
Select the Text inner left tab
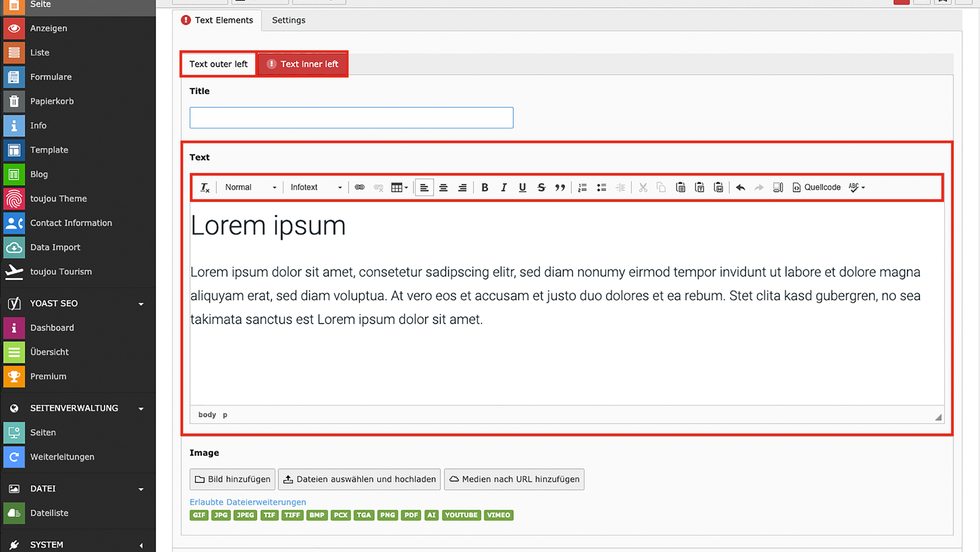click(x=303, y=64)
